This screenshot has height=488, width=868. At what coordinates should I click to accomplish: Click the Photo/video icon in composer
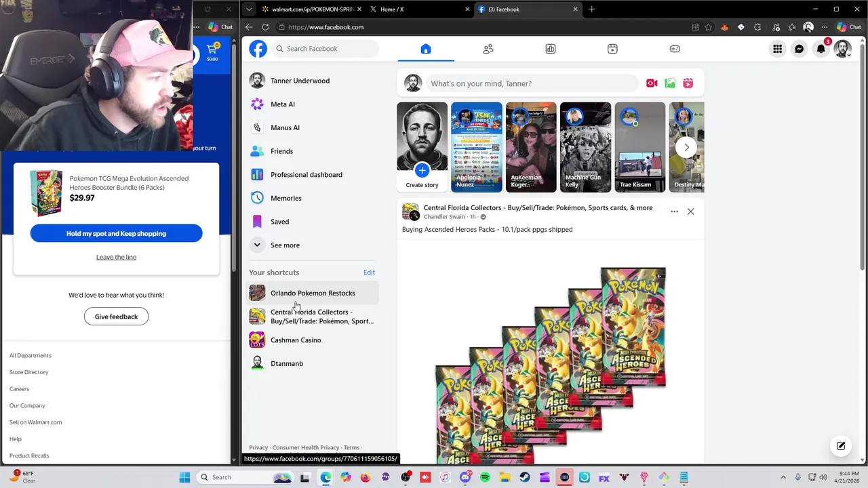pos(670,83)
